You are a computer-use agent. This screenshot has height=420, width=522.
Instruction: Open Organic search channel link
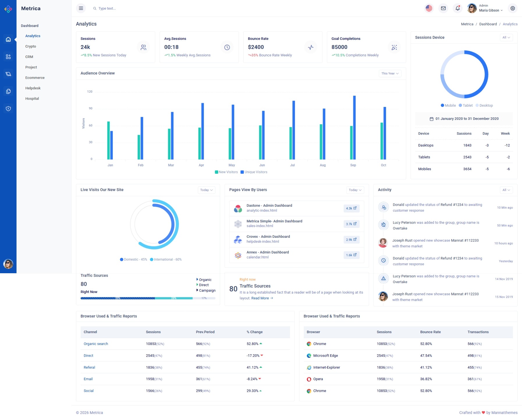pos(96,344)
